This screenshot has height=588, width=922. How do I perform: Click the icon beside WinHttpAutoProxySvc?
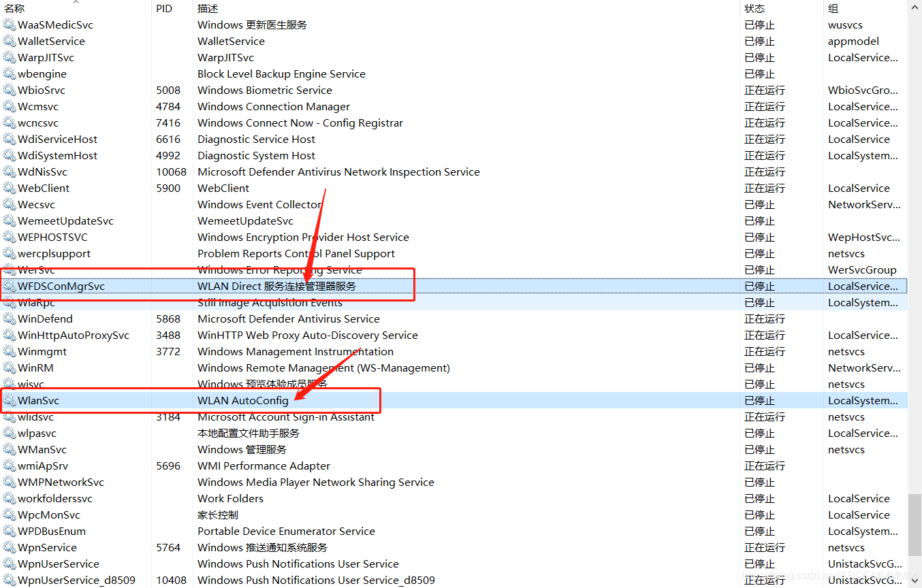tap(9, 335)
